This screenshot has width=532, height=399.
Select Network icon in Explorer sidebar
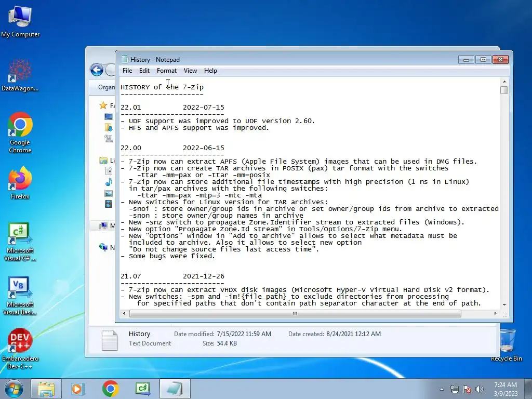[103, 247]
